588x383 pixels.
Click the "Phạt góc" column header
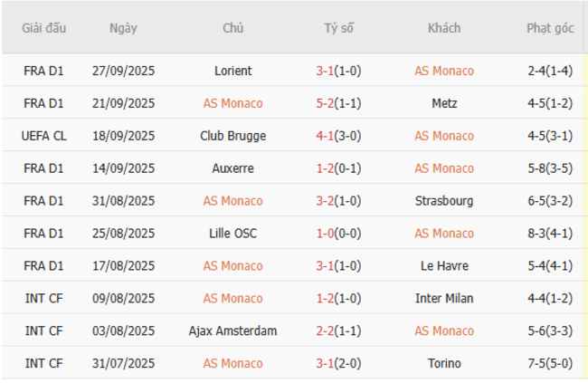tap(550, 28)
